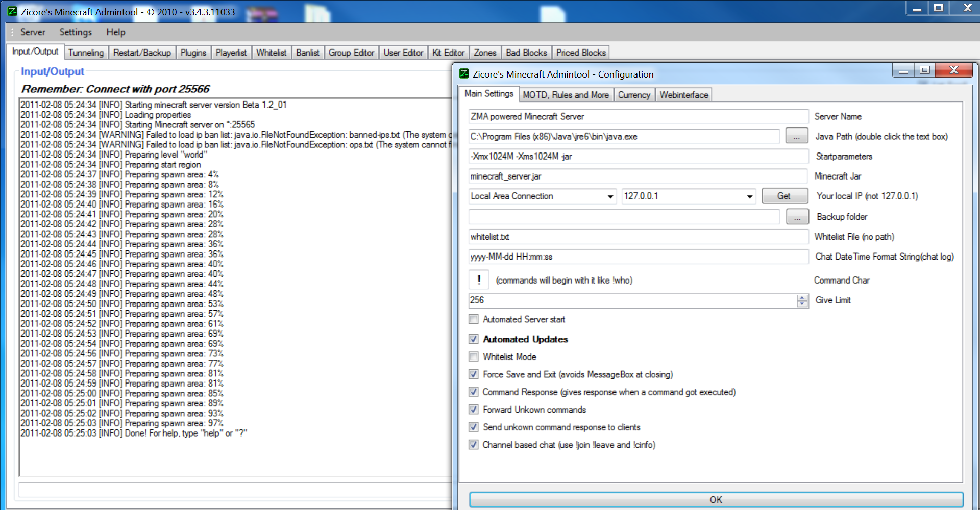Expand the 127.0.0.1 IP address dropdown
980x510 pixels.
point(749,196)
